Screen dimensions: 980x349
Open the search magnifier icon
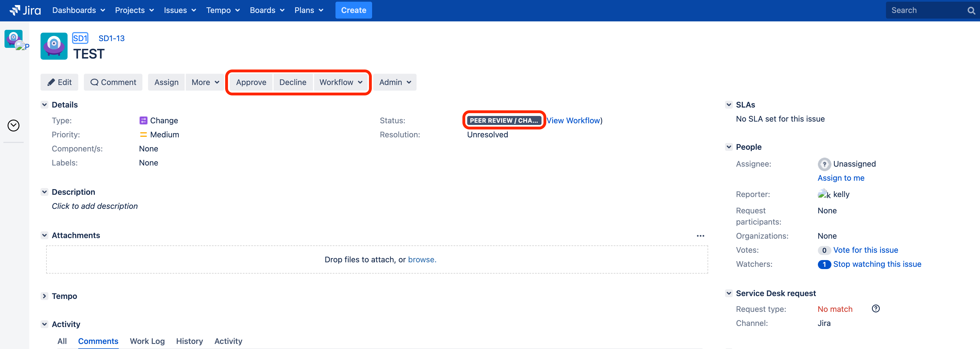[x=971, y=10]
